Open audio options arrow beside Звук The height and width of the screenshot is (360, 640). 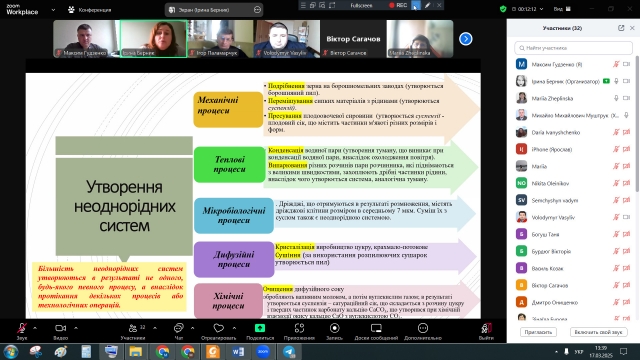click(35, 328)
